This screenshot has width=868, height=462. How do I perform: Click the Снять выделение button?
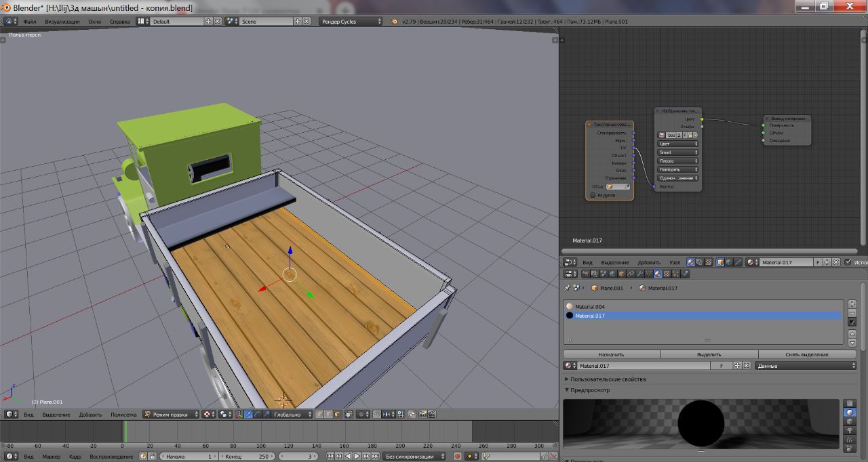click(x=807, y=354)
